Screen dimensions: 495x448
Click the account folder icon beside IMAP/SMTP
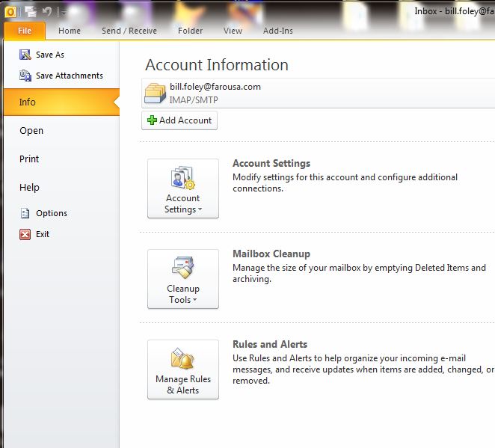click(x=155, y=93)
